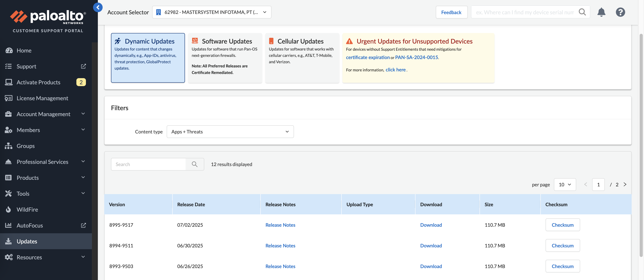The width and height of the screenshot is (644, 280).
Task: Select the Software Updates tab card
Action: tap(225, 58)
